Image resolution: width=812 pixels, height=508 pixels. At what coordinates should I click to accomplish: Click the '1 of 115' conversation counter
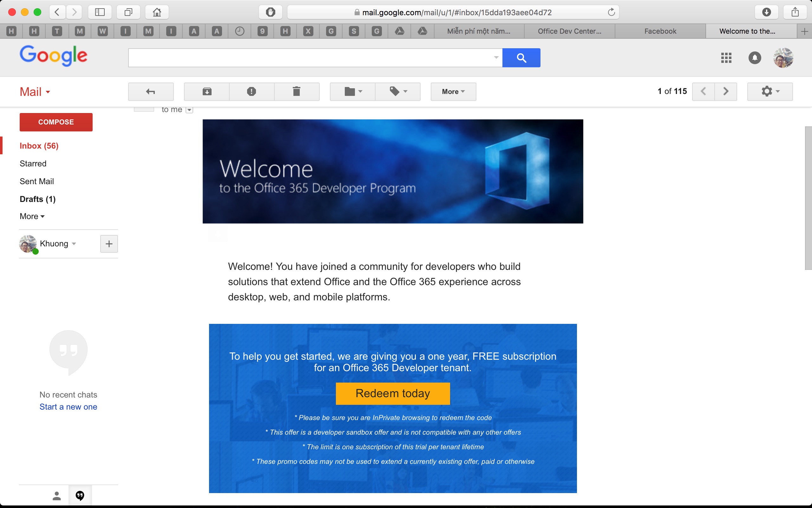pyautogui.click(x=672, y=91)
